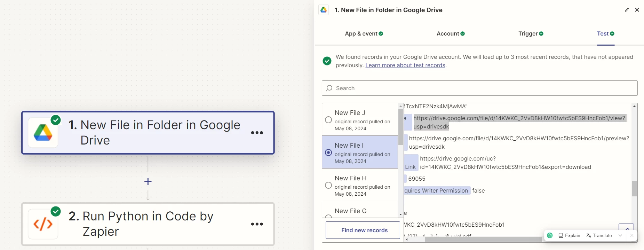Click the green check on the Run Python step card
This screenshot has height=250, width=644.
[x=56, y=211]
